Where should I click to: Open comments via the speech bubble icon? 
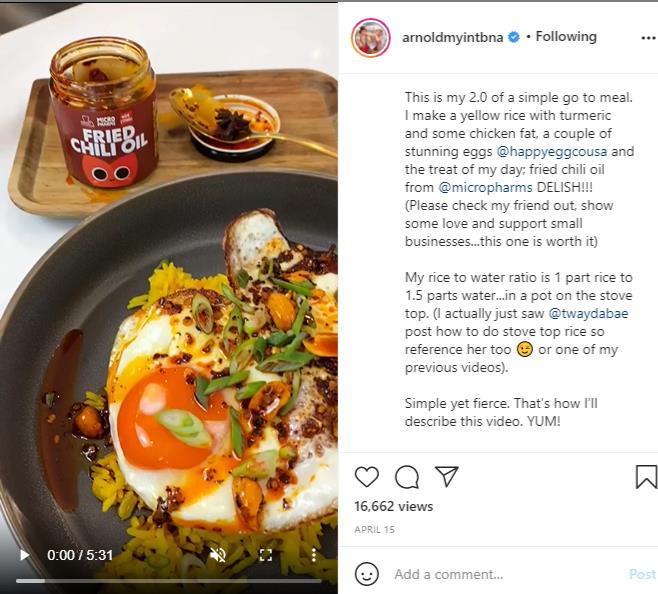pos(407,477)
